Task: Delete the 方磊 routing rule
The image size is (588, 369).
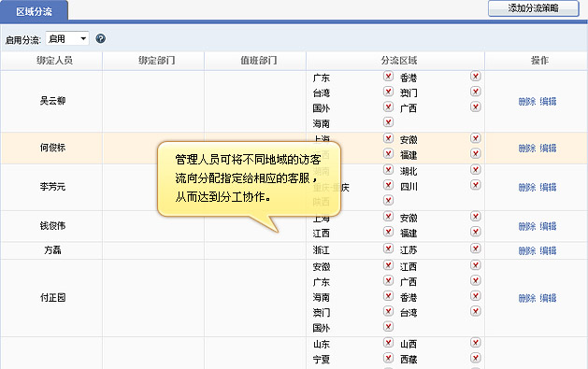Action: (x=527, y=250)
